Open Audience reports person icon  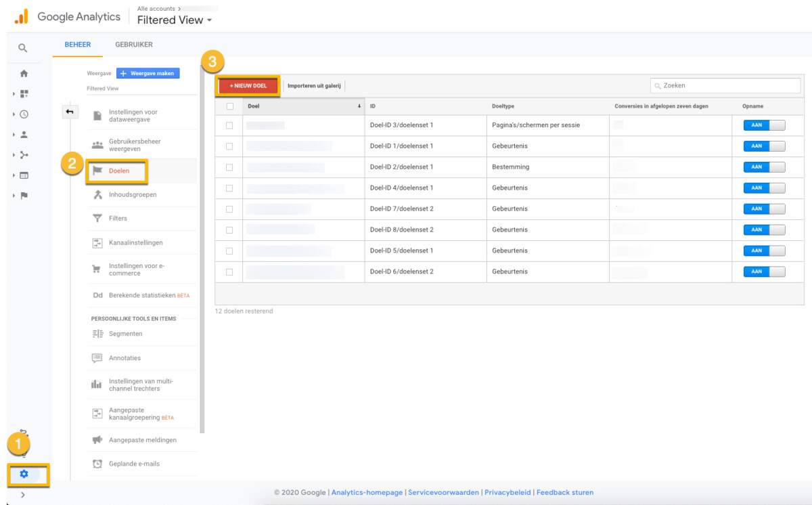pos(24,135)
